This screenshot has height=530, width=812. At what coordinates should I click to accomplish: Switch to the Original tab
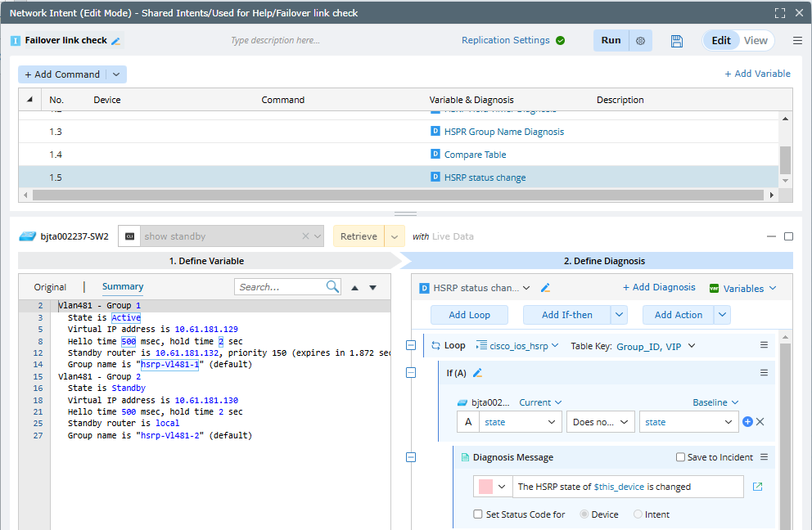(50, 287)
